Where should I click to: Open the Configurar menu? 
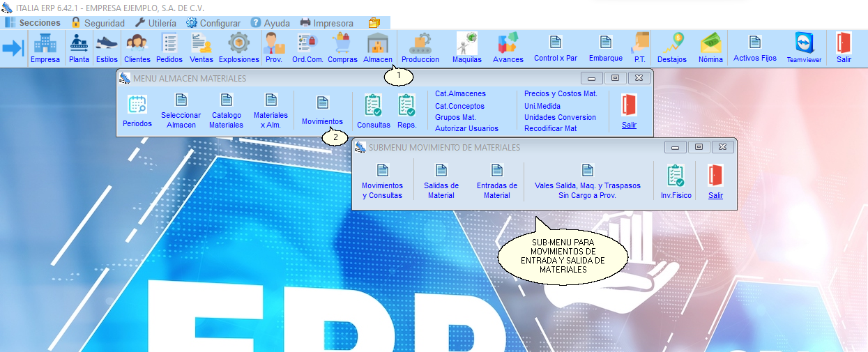[x=213, y=23]
